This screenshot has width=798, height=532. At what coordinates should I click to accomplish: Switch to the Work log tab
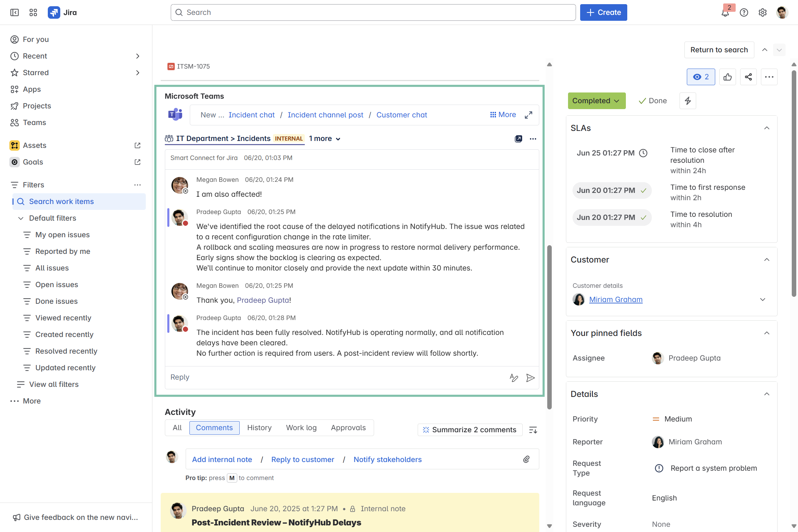[301, 428]
